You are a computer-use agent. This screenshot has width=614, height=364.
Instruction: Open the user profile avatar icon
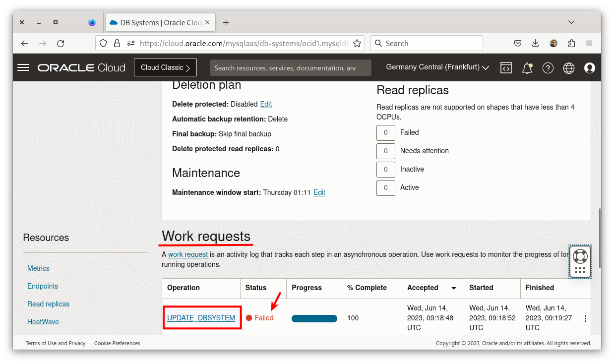589,68
